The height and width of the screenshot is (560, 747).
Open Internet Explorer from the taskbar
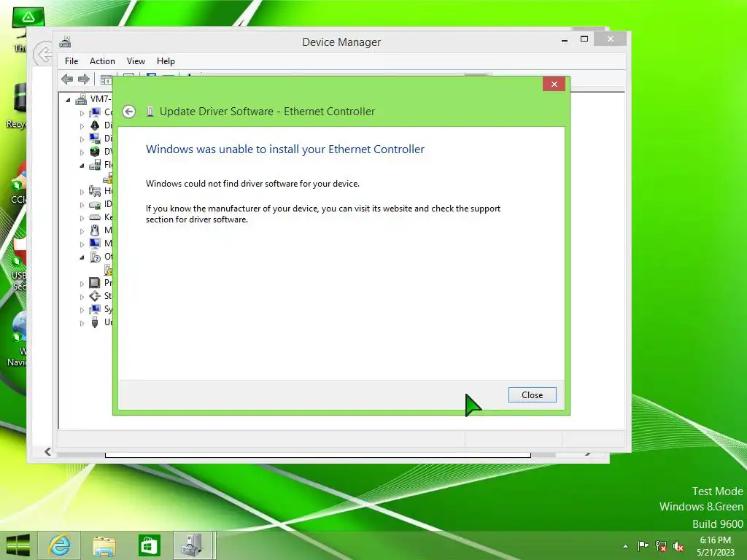click(x=59, y=545)
